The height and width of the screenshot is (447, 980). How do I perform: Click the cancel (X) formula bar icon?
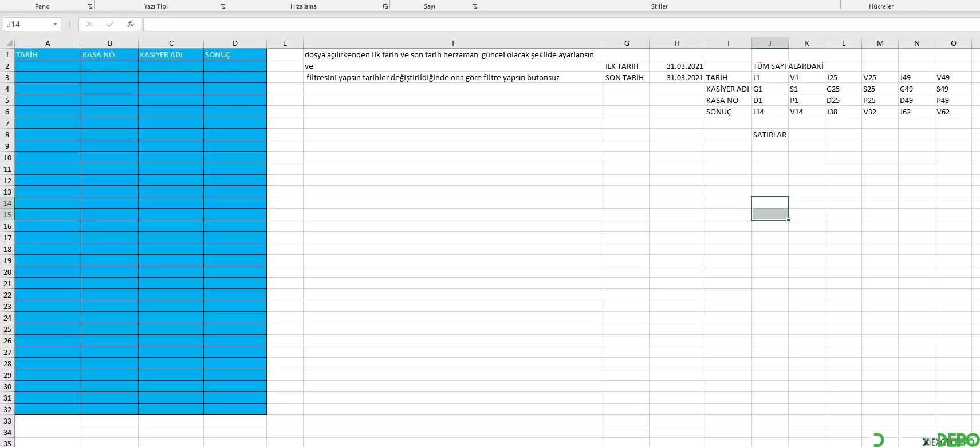[x=89, y=24]
